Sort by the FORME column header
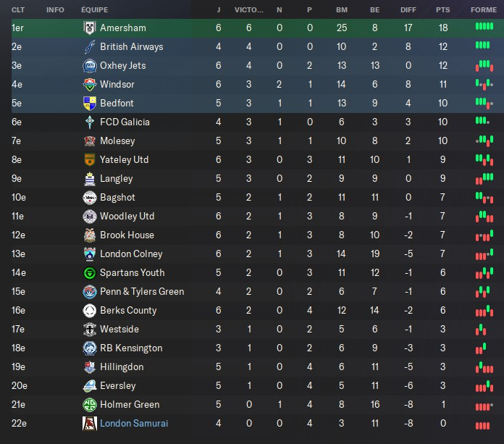The height and width of the screenshot is (444, 504). coord(483,10)
